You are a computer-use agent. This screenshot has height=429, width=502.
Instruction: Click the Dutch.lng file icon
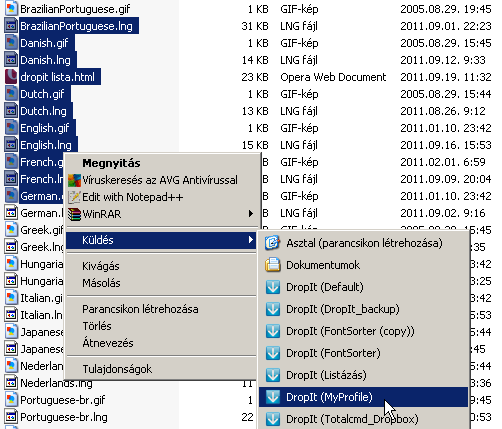click(11, 111)
